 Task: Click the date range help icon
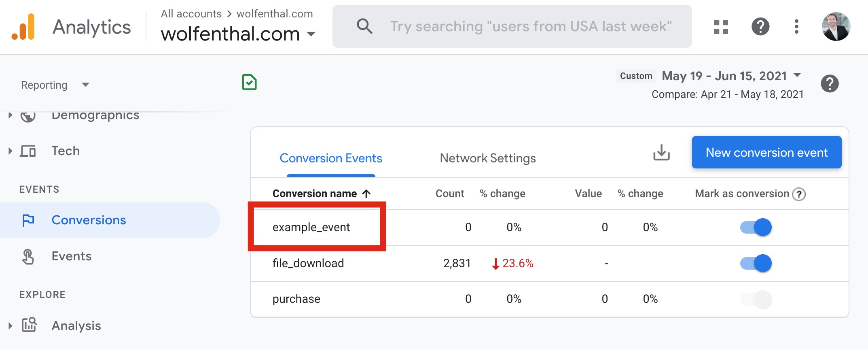(x=830, y=84)
